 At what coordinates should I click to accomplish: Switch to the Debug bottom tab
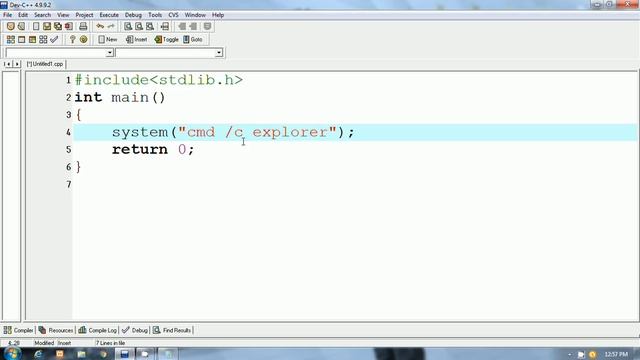pyautogui.click(x=135, y=330)
